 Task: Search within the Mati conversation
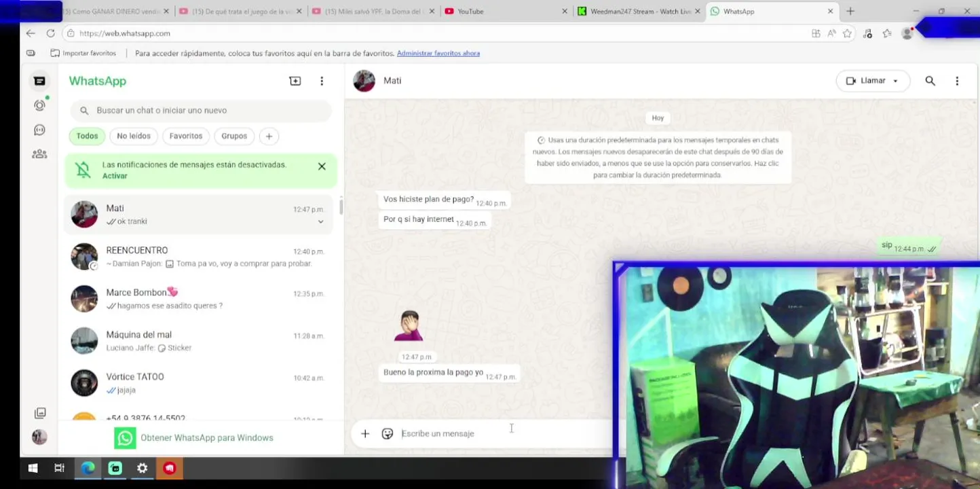(x=930, y=81)
